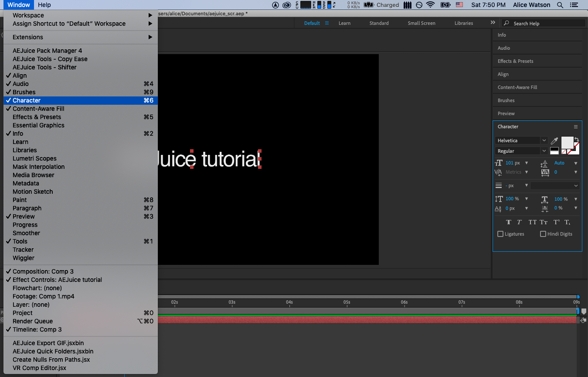Click the text fill color swatch

[x=567, y=142]
